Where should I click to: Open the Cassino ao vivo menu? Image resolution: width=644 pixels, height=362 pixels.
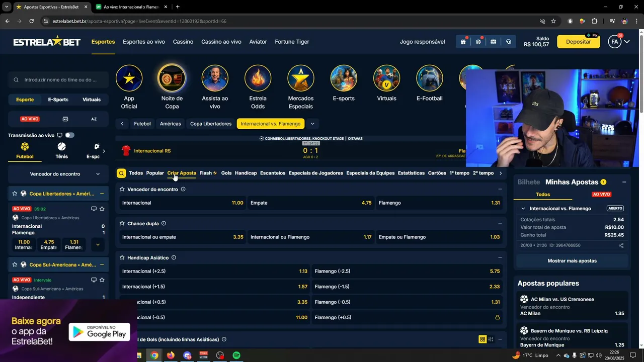tap(221, 42)
